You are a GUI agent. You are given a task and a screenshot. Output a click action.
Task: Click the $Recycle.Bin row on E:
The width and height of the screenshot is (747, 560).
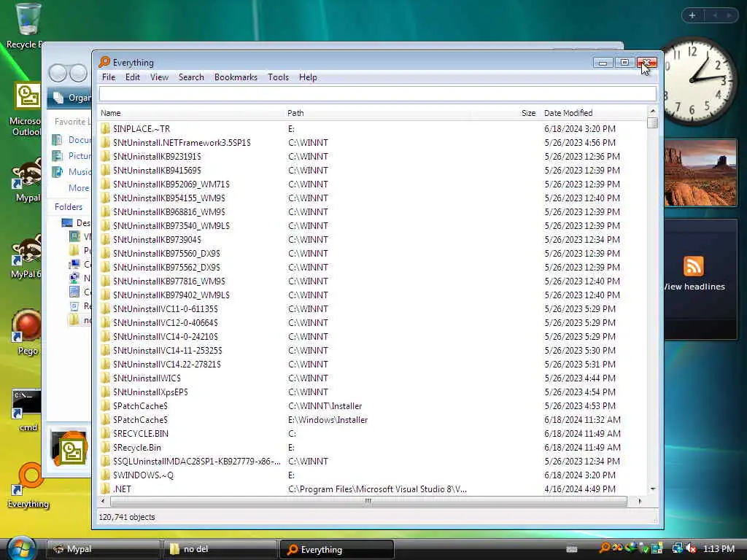(x=371, y=447)
